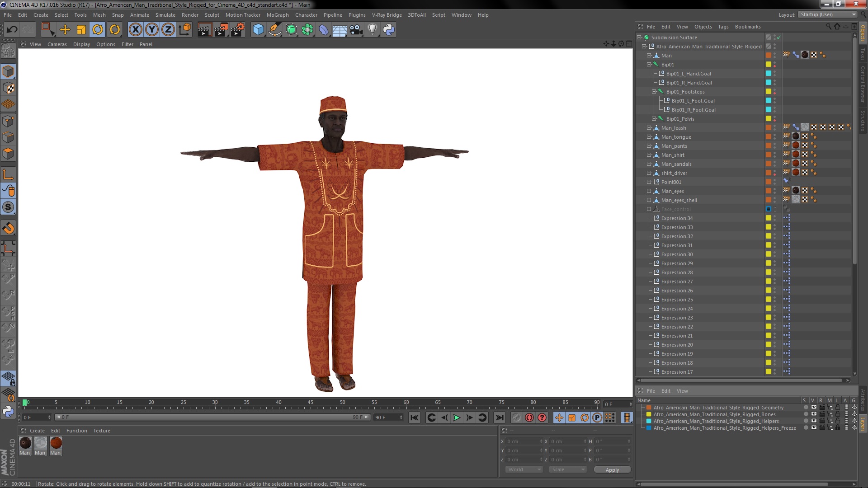Image resolution: width=868 pixels, height=488 pixels.
Task: Click the Light bulb object icon
Action: click(x=372, y=30)
